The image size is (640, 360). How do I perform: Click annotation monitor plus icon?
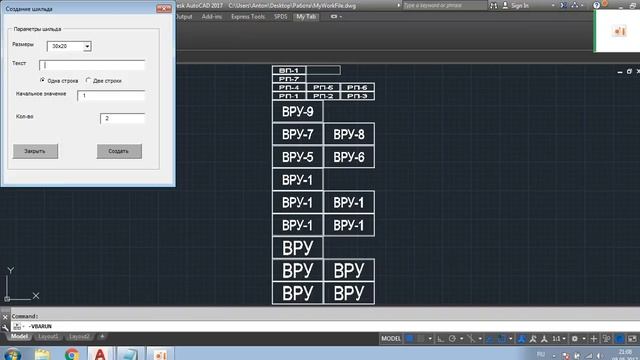pos(594,338)
